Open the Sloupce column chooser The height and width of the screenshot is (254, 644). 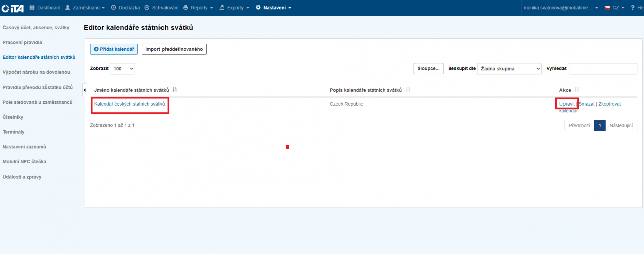pyautogui.click(x=428, y=69)
